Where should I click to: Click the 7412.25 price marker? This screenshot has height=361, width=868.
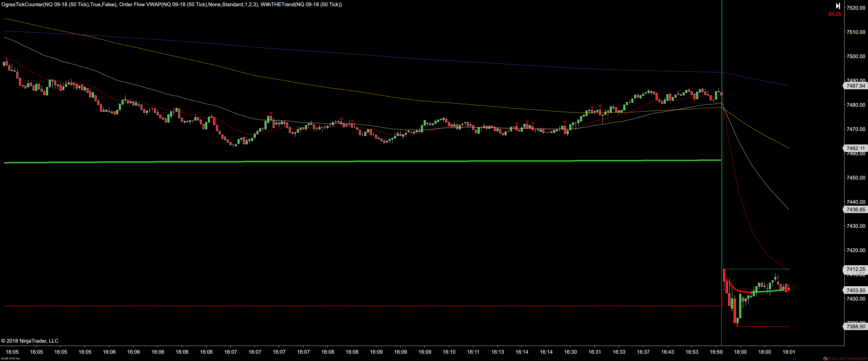coord(855,269)
